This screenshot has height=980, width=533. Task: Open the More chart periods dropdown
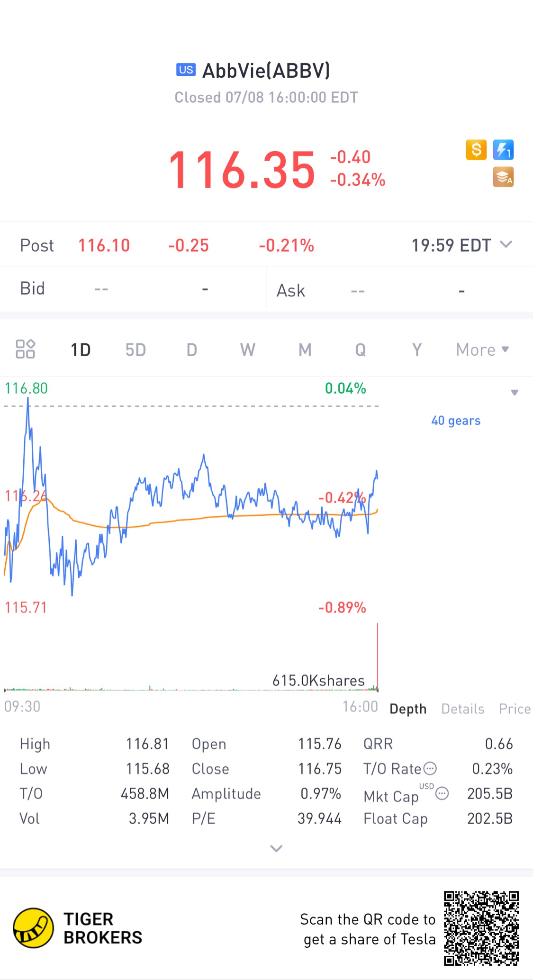click(482, 350)
